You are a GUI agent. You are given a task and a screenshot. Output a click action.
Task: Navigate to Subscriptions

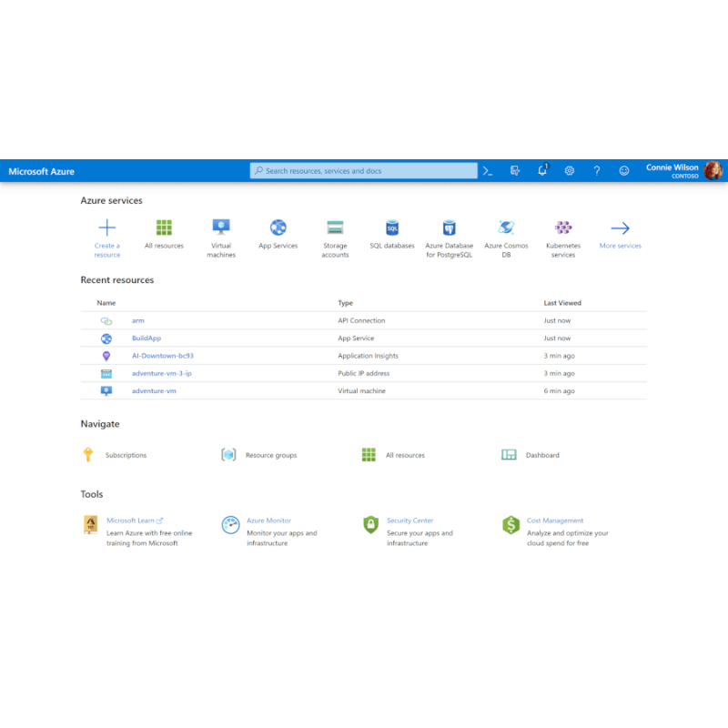pyautogui.click(x=126, y=455)
